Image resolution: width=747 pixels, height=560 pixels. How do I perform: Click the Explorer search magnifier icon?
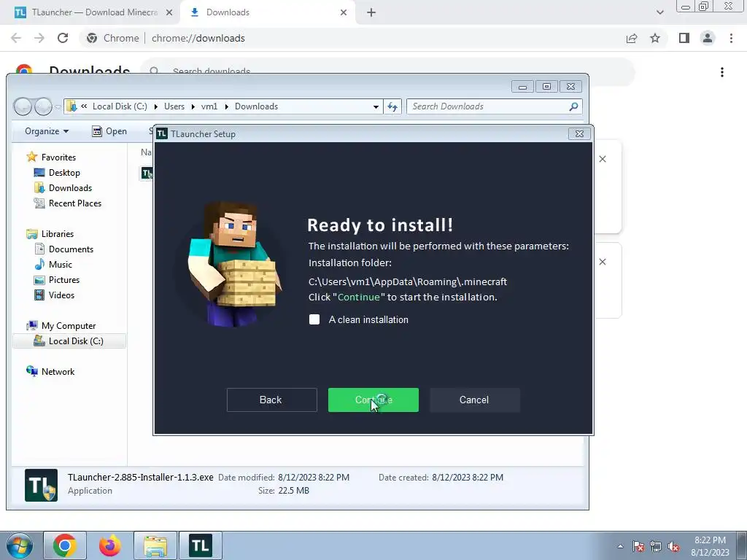(x=573, y=106)
